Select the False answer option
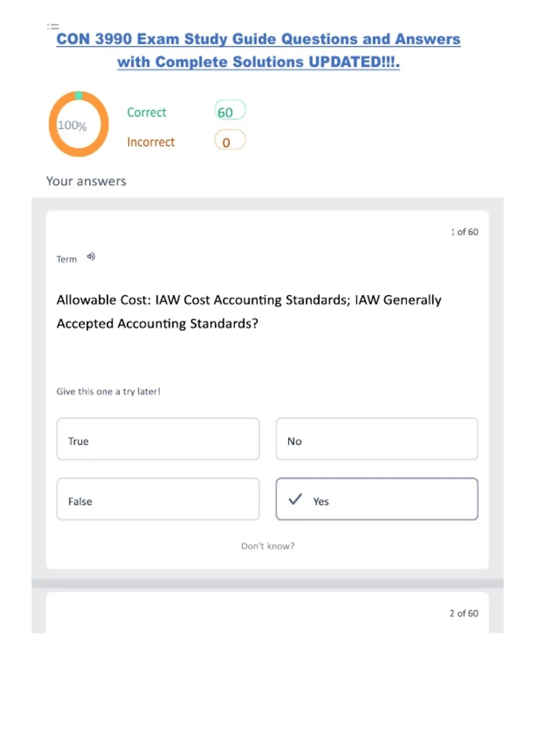 [158, 499]
